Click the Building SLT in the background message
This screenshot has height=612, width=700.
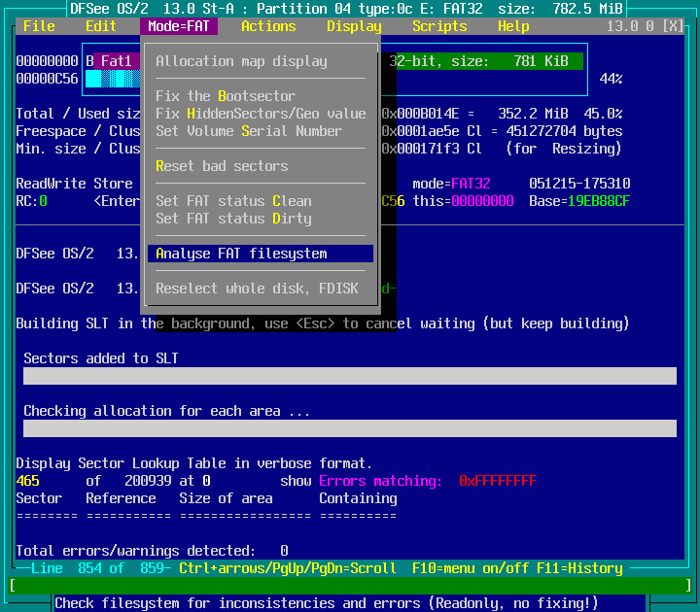point(323,323)
